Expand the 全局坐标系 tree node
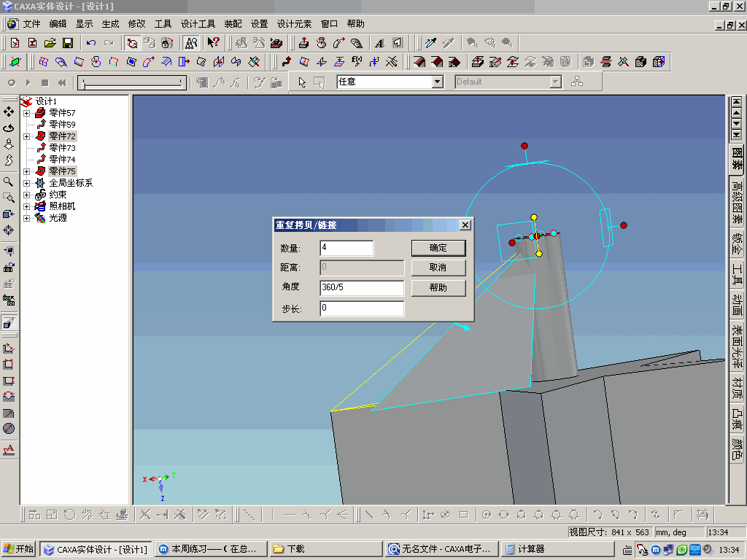 pos(27,183)
